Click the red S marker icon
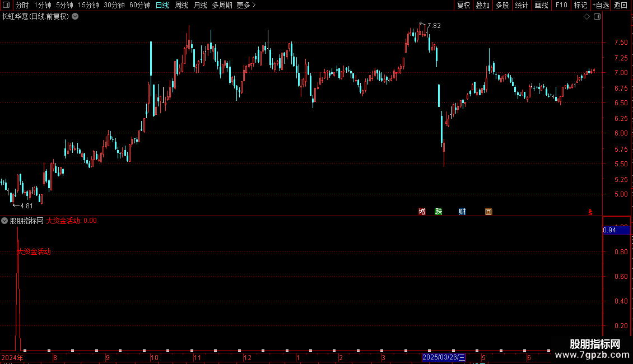 point(590,212)
